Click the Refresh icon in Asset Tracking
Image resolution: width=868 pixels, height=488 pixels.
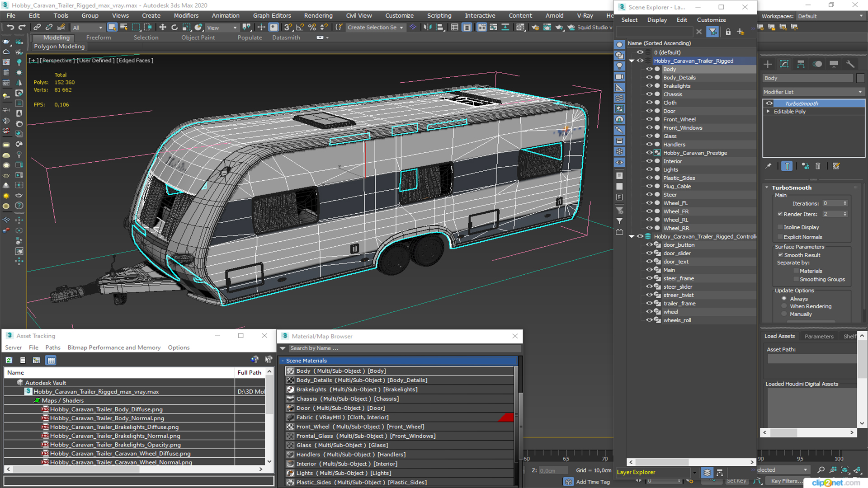(9, 360)
